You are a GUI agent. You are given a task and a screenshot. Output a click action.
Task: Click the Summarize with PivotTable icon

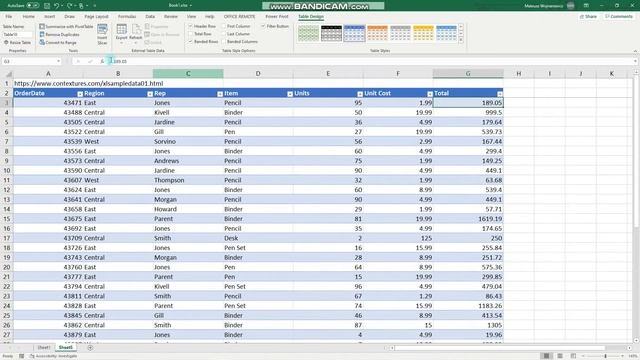click(x=42, y=26)
